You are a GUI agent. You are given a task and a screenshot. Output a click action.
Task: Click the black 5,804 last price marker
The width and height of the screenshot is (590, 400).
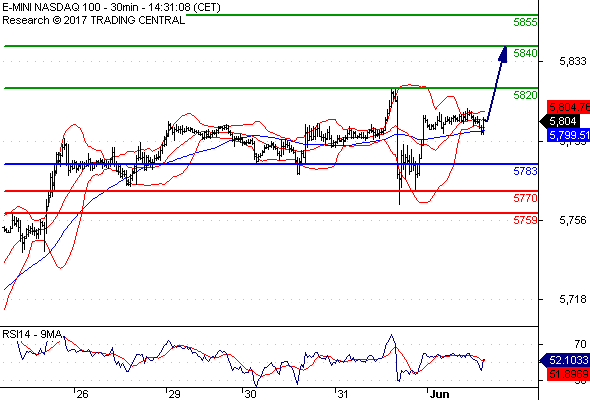pyautogui.click(x=560, y=121)
